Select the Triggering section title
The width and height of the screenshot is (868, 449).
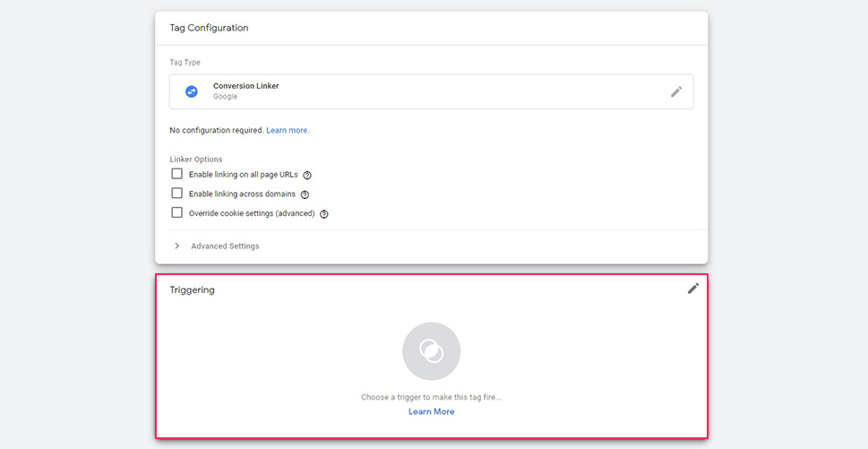(192, 289)
